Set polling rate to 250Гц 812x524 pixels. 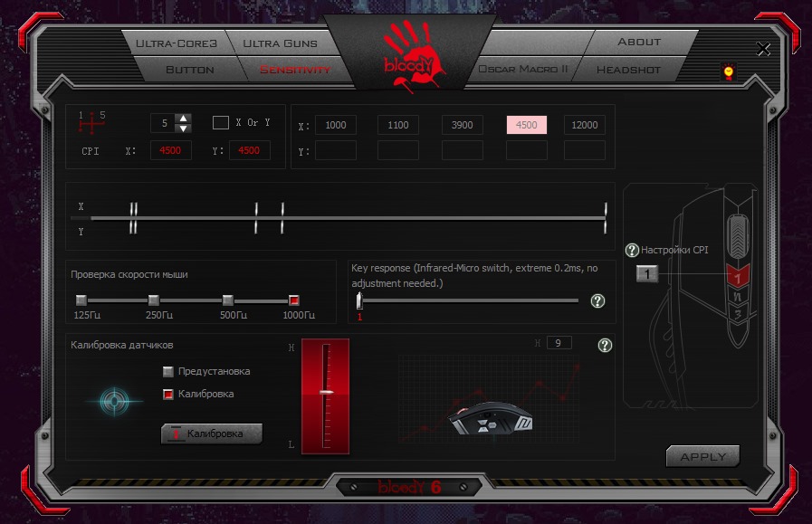point(153,300)
